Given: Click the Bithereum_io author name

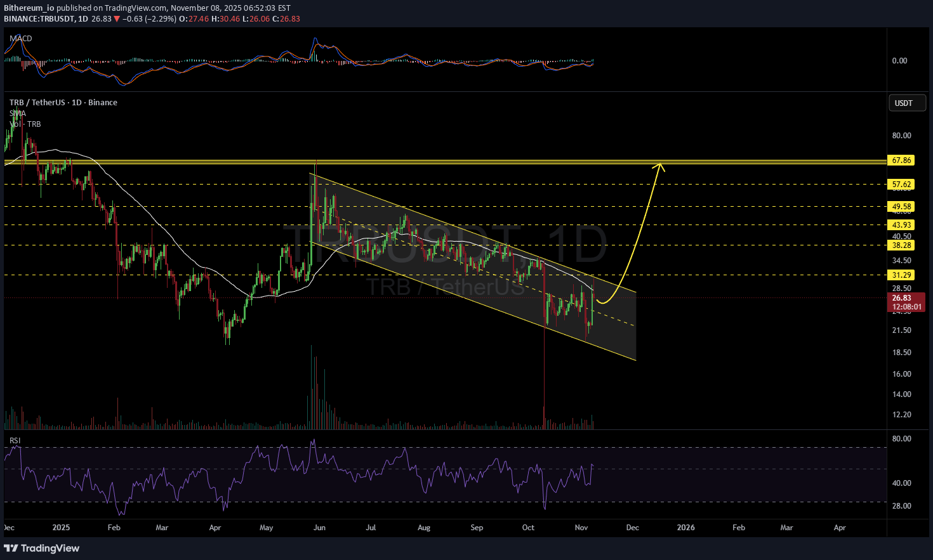Looking at the screenshot, I should click(29, 8).
